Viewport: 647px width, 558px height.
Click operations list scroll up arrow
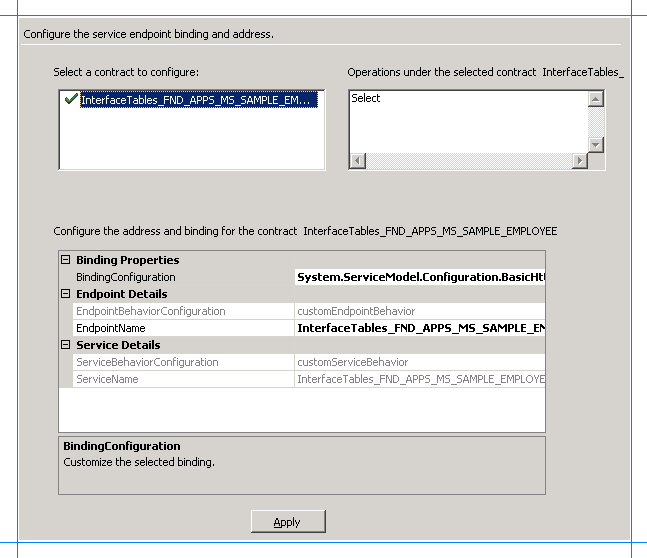[595, 99]
